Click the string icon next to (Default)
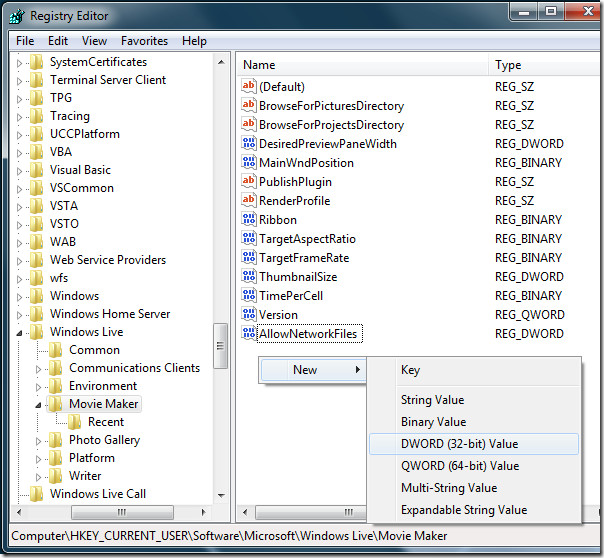Image resolution: width=604 pixels, height=558 pixels. coord(249,86)
